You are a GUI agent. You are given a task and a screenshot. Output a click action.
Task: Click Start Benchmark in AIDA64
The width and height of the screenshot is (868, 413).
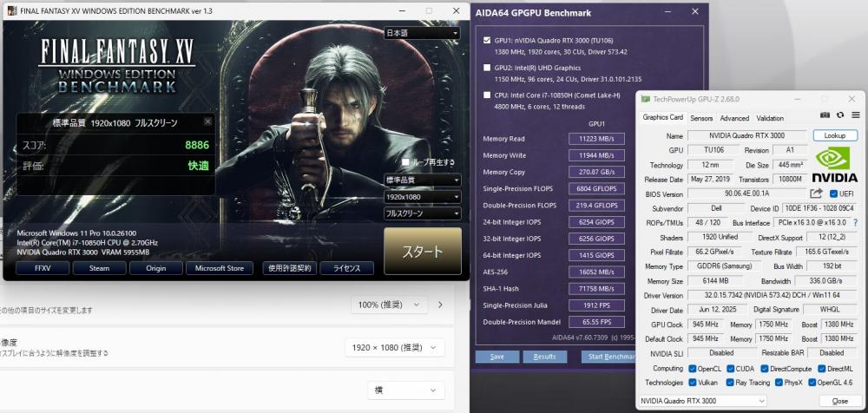[x=608, y=357]
